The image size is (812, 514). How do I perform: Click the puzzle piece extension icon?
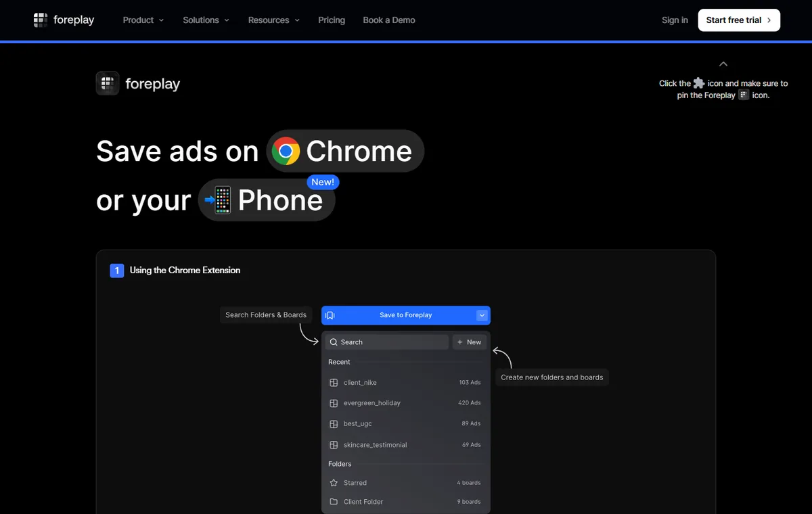[699, 83]
